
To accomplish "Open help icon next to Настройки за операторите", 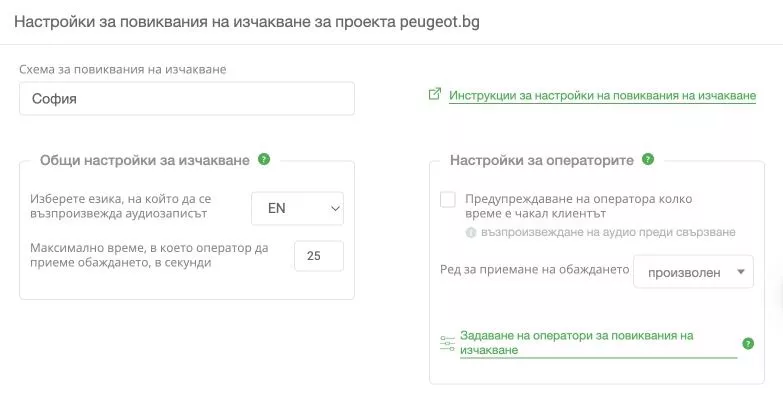I will 648,159.
